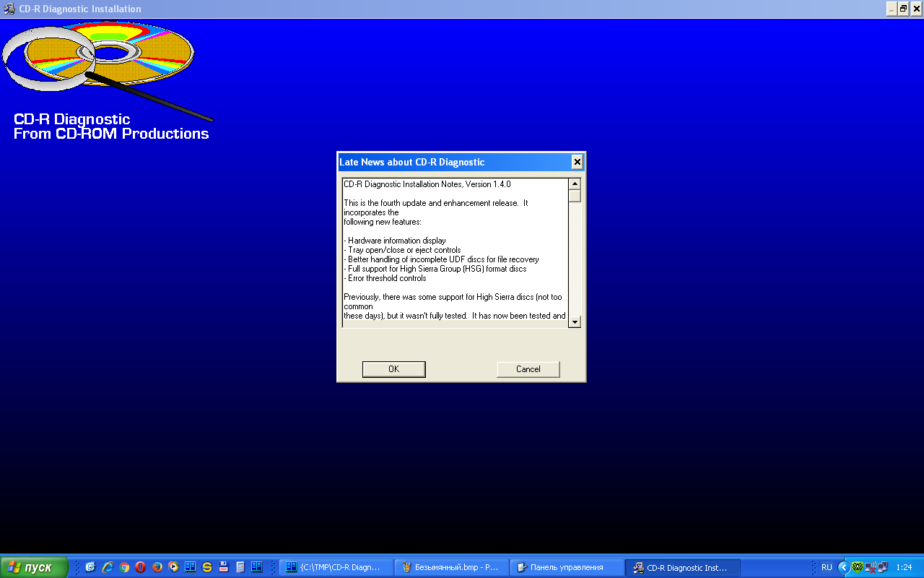Open the media player Quick Launch icon

pyautogui.click(x=174, y=567)
